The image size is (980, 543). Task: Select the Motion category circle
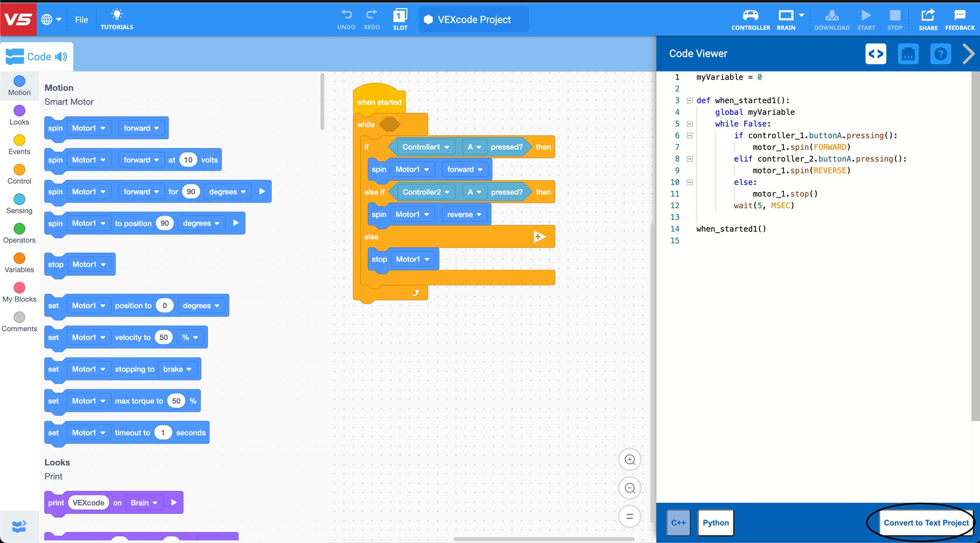19,81
